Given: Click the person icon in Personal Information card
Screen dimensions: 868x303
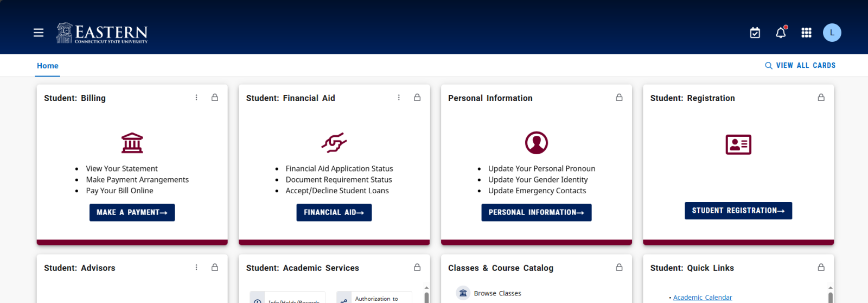Looking at the screenshot, I should (536, 143).
